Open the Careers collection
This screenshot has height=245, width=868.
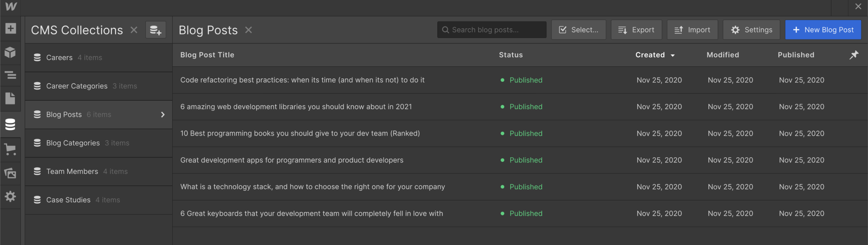pyautogui.click(x=59, y=58)
